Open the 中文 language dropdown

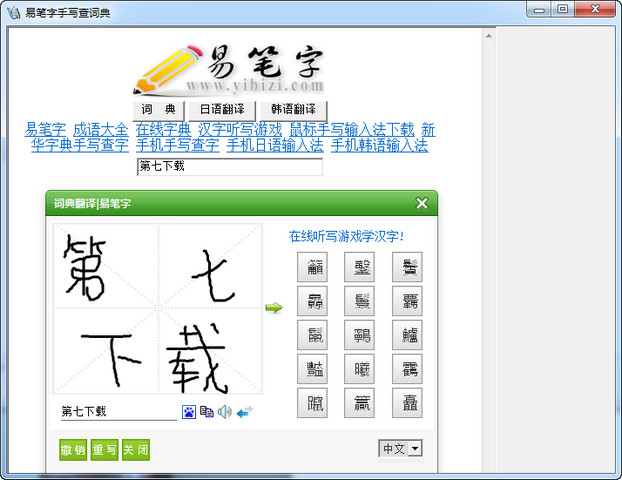pos(401,449)
